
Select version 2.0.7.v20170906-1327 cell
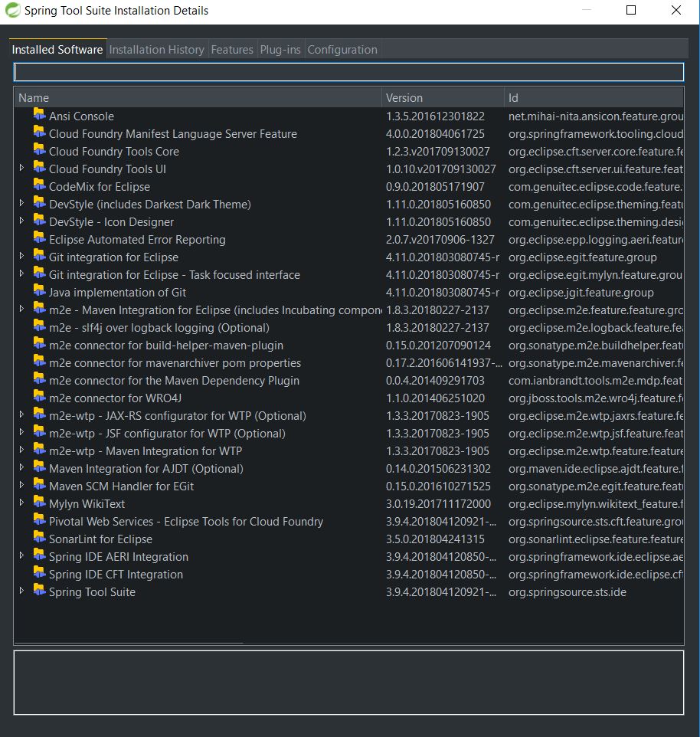click(440, 240)
